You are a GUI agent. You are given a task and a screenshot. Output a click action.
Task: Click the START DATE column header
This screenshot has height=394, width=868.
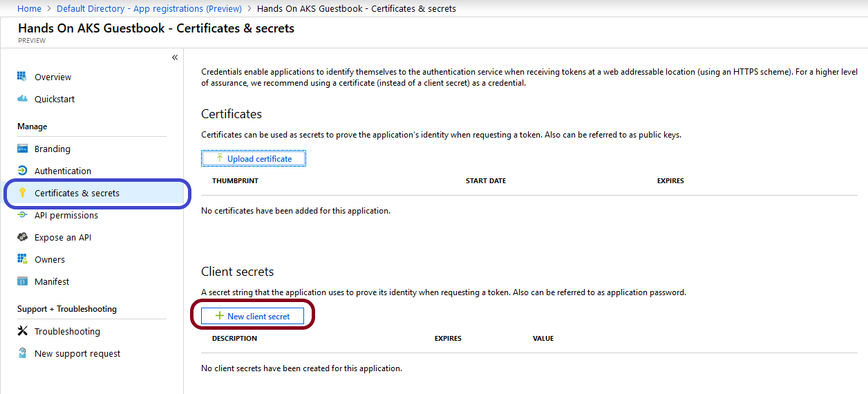486,180
